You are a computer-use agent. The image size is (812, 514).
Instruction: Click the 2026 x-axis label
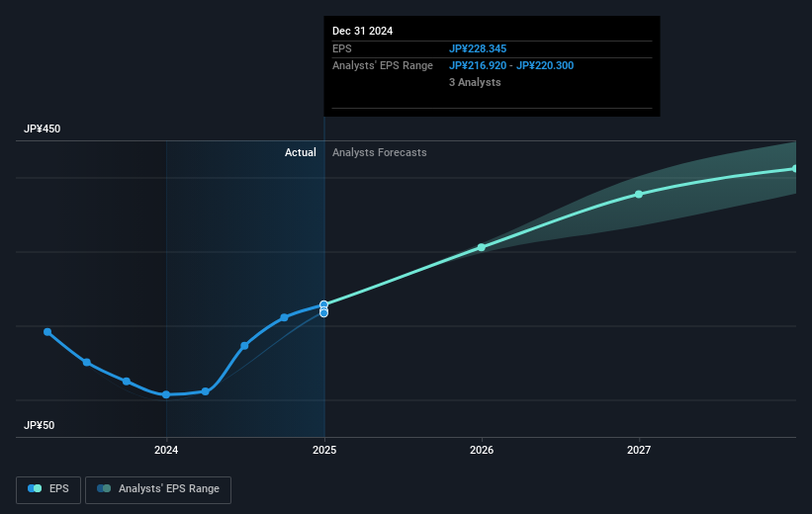click(x=482, y=450)
